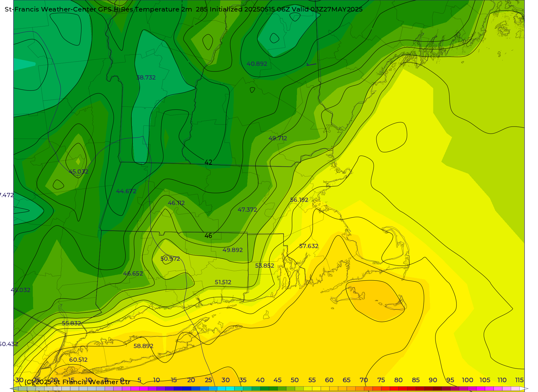Click the 58.892 temperature value
The width and height of the screenshot is (538, 392).
[143, 346]
